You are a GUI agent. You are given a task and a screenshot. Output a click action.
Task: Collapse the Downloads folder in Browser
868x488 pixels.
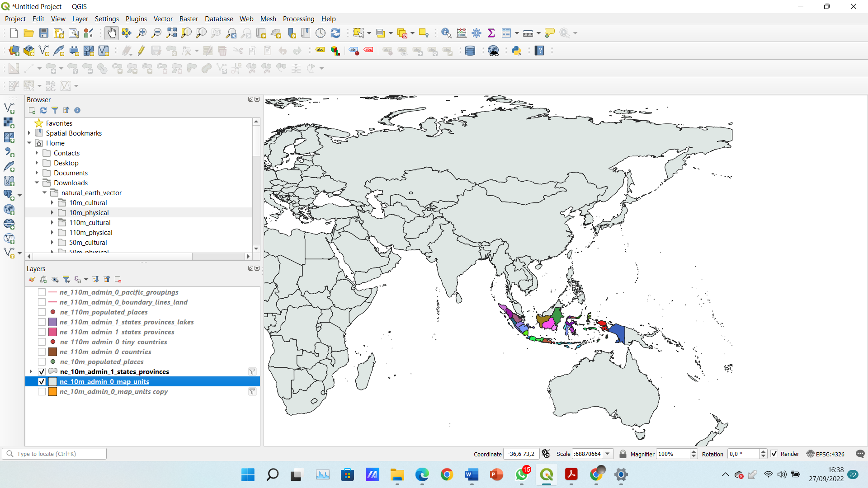click(x=37, y=183)
